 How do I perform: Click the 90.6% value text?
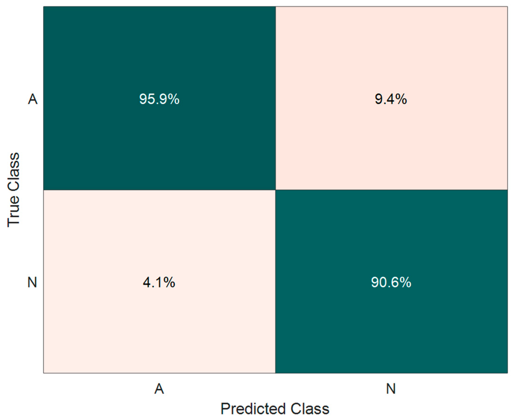(391, 282)
